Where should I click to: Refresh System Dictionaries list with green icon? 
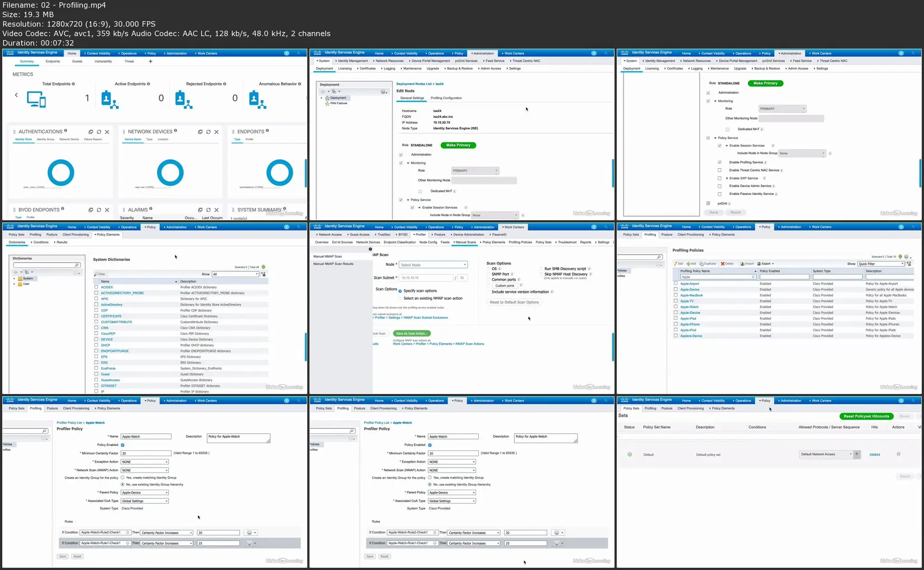coord(263,267)
